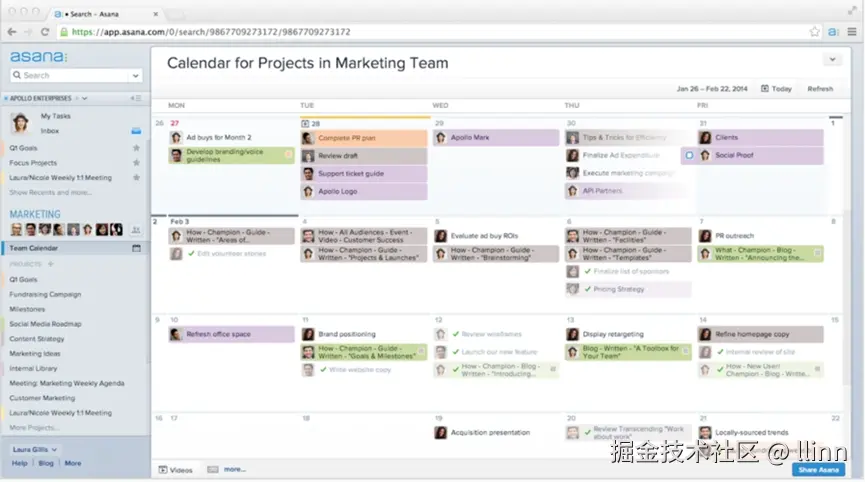This screenshot has height=482, width=865.
Task: Open the Videos icon in footer
Action: tap(163, 470)
